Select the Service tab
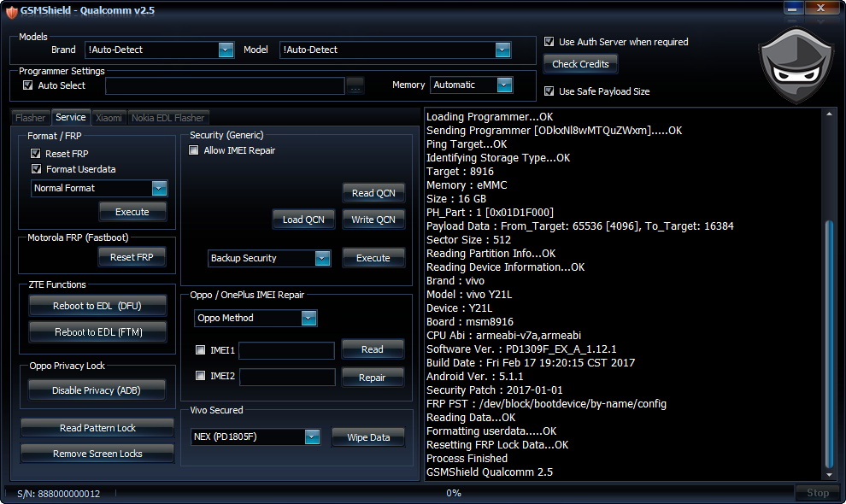This screenshot has width=846, height=504. pyautogui.click(x=71, y=117)
